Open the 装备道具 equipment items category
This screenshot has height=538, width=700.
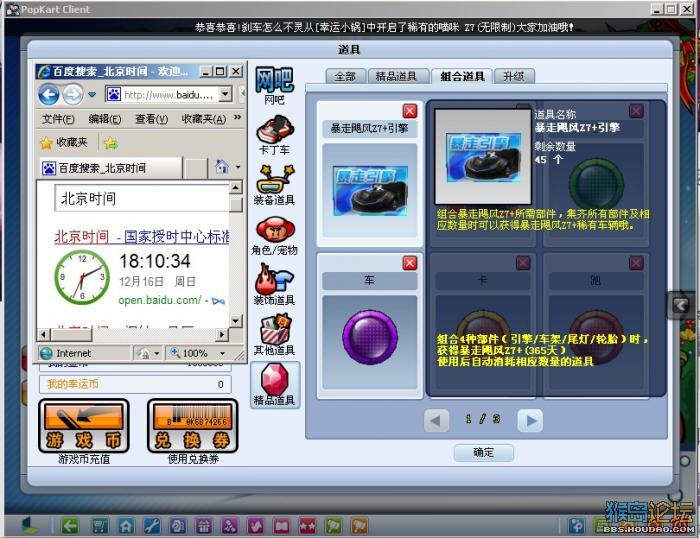(274, 185)
